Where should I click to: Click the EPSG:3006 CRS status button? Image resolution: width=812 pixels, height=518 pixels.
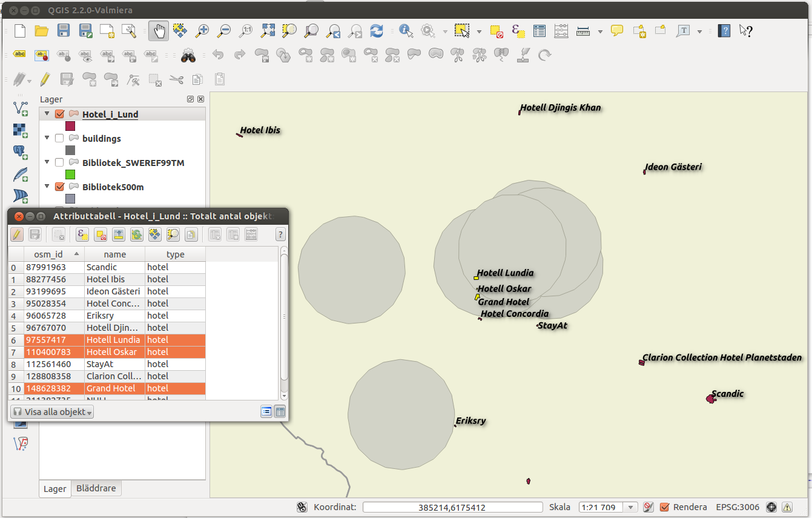737,507
